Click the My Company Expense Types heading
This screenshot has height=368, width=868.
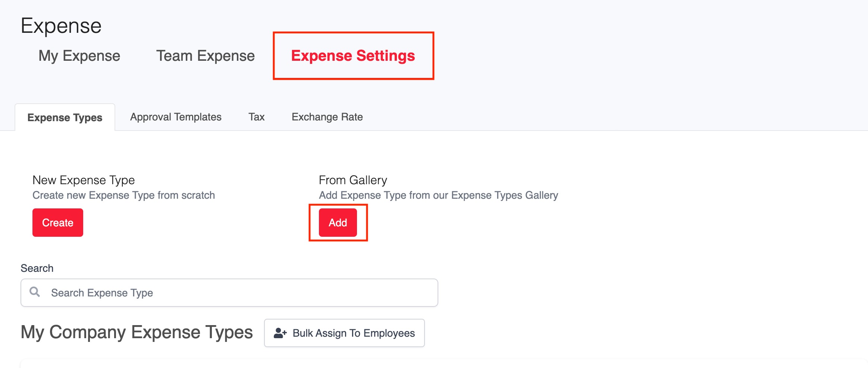[x=137, y=332]
